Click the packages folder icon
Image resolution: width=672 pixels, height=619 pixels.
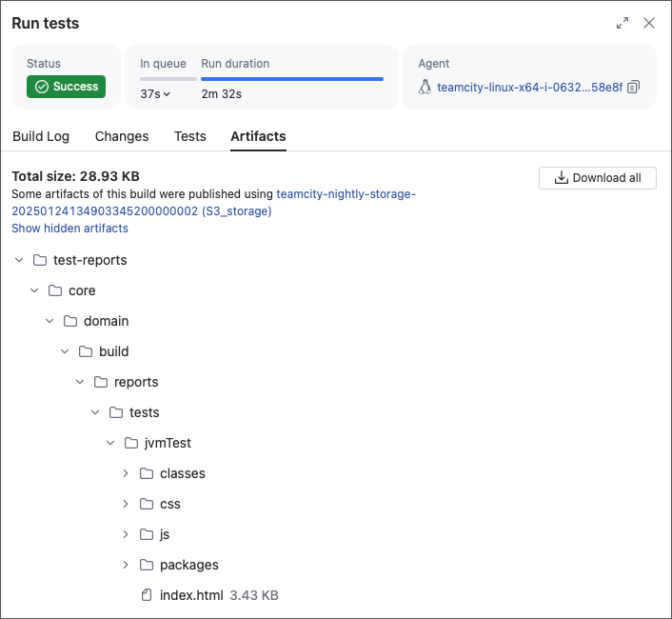tap(147, 565)
